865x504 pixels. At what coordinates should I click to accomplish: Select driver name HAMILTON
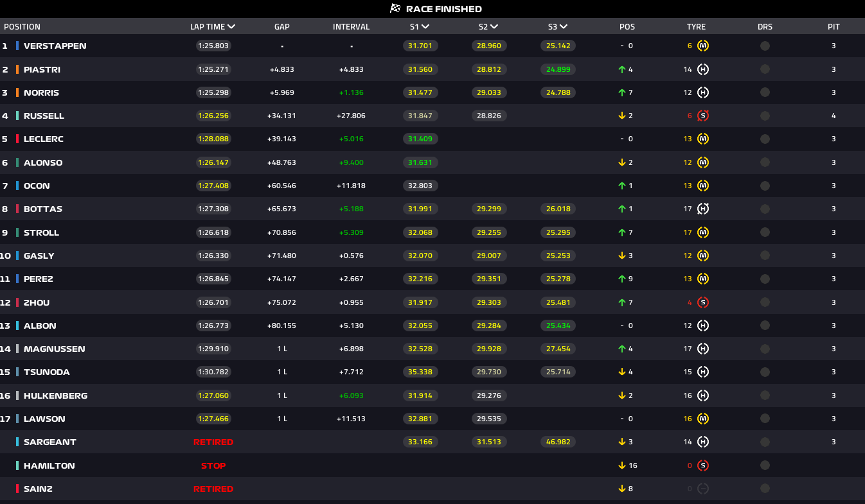tap(49, 465)
